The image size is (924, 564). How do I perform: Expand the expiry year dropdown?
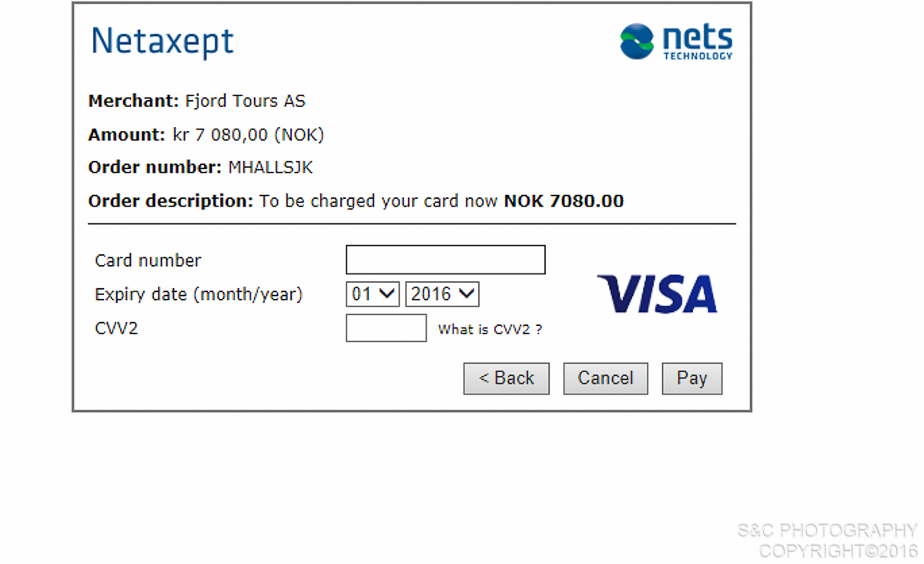(x=442, y=294)
